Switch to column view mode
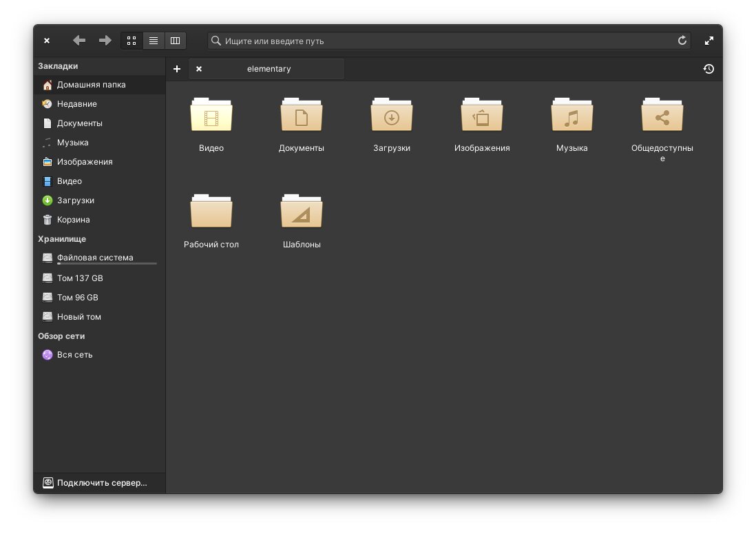 click(175, 41)
